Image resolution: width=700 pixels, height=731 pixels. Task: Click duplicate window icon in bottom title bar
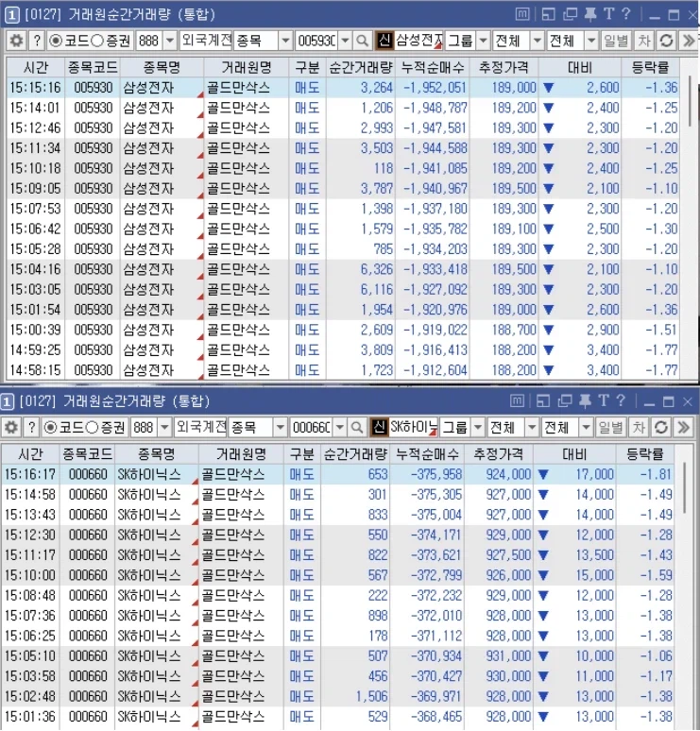(565, 401)
